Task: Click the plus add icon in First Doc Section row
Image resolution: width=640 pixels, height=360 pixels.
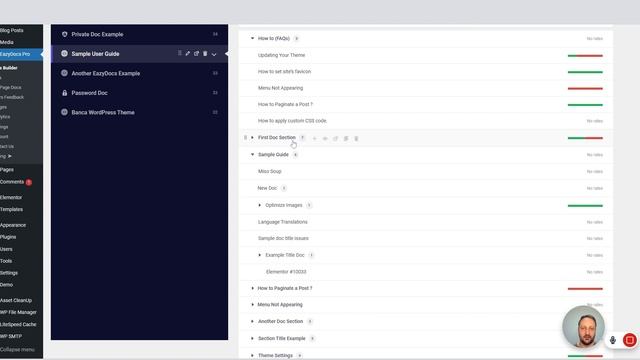Action: point(314,138)
